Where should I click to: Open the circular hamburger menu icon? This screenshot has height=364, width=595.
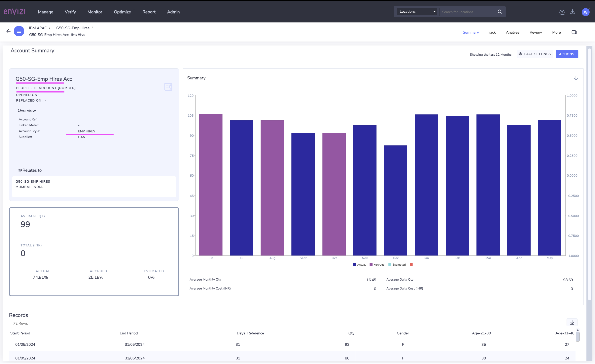tap(19, 31)
